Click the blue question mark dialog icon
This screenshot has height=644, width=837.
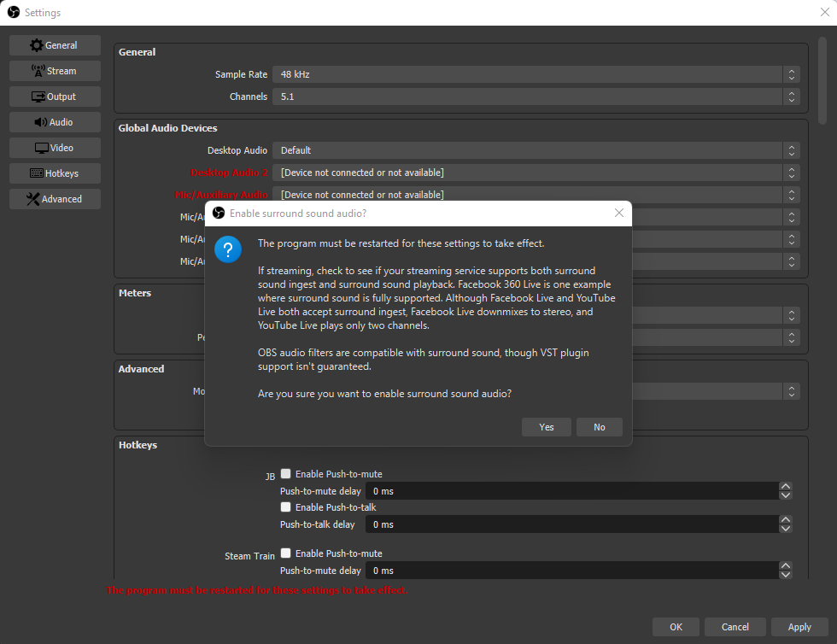[227, 250]
